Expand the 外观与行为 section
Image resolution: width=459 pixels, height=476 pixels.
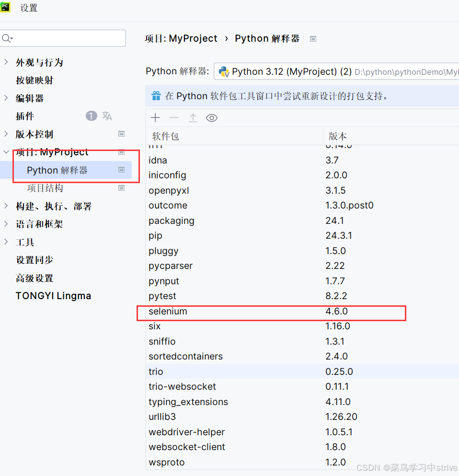pyautogui.click(x=5, y=62)
